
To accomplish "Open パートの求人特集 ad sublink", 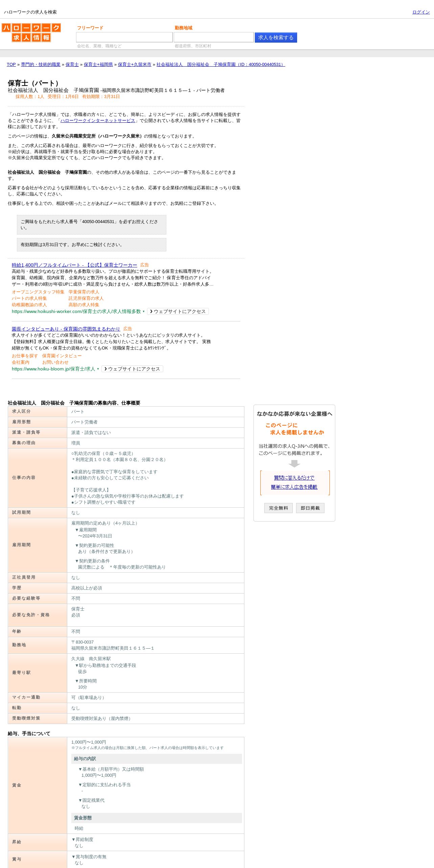I will coord(29,298).
